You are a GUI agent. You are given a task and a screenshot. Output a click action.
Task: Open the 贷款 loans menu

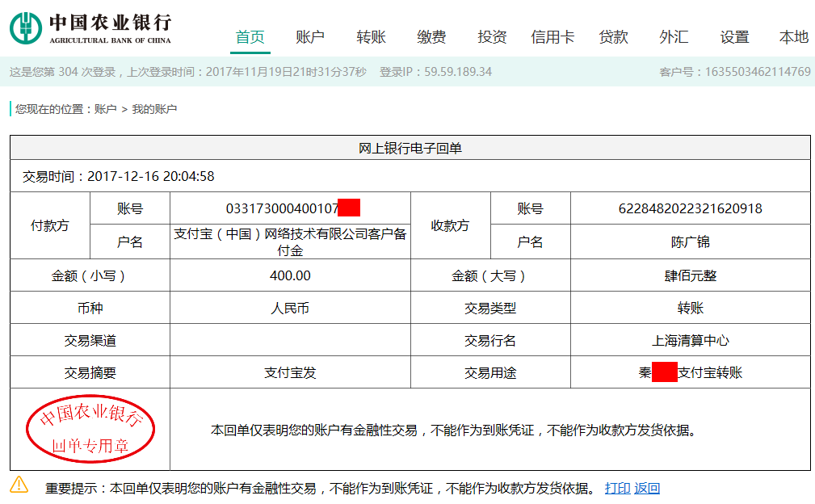pos(612,36)
